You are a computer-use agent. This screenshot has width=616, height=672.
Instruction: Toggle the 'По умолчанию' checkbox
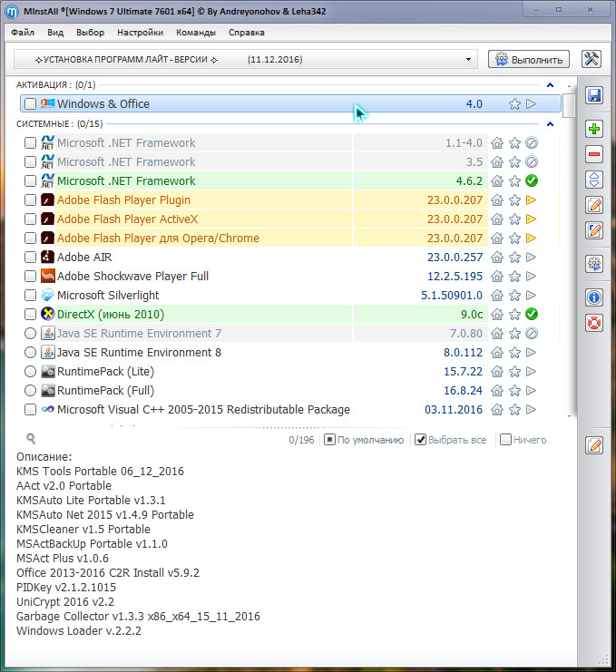[x=329, y=440]
